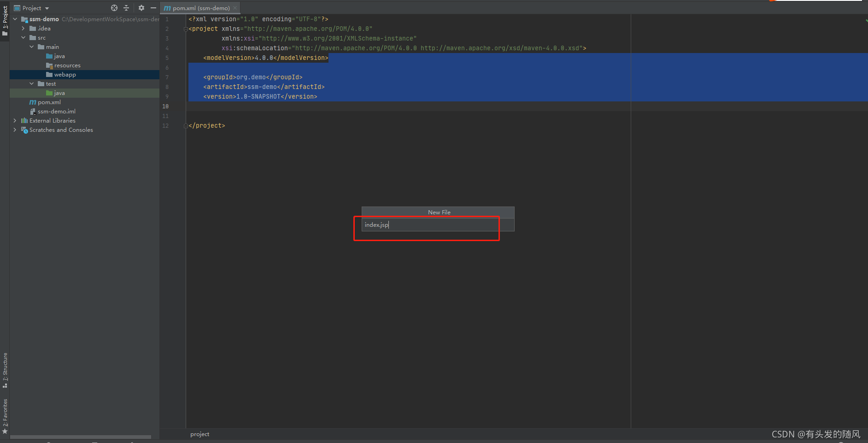Viewport: 868px width, 443px height.
Task: Click the green inspection checkmark indicator
Action: coord(866,20)
